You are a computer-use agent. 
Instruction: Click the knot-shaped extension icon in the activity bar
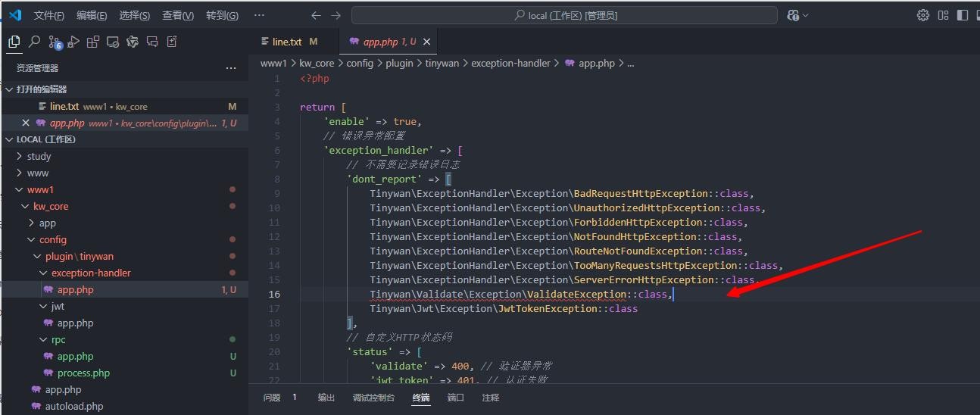pyautogui.click(x=133, y=42)
